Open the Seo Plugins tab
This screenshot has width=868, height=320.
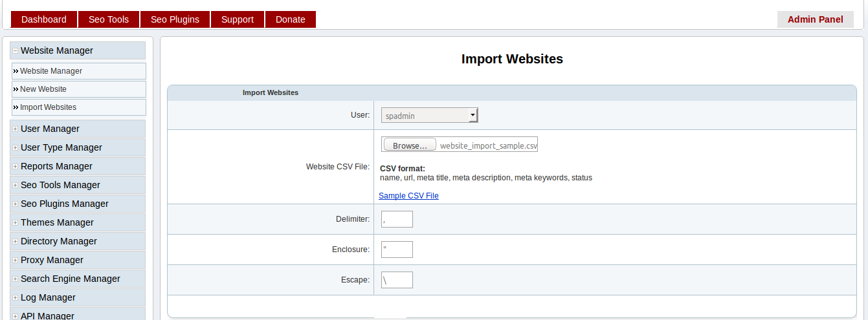[x=175, y=19]
